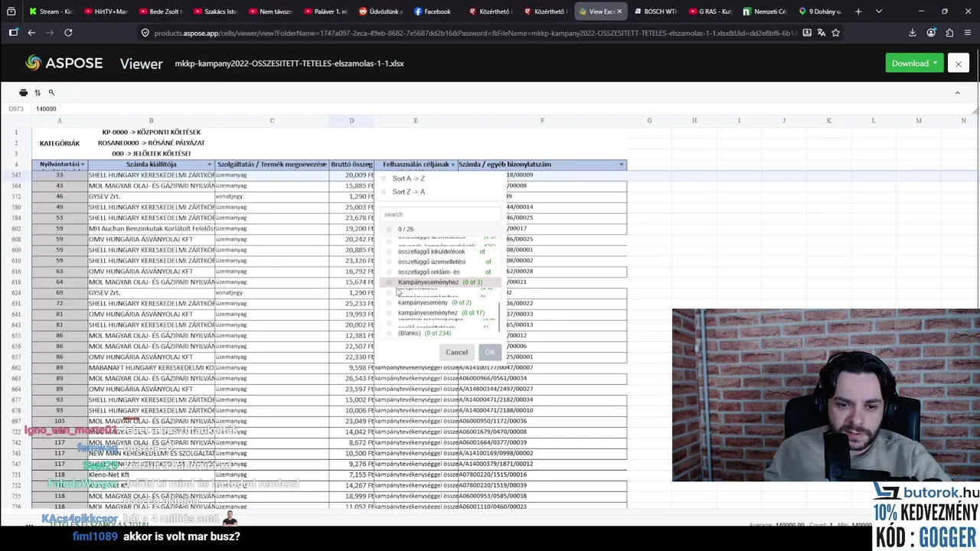Click the sidebar toggle icon left of back arrow
Screen dimensions: 980x551
click(13, 33)
